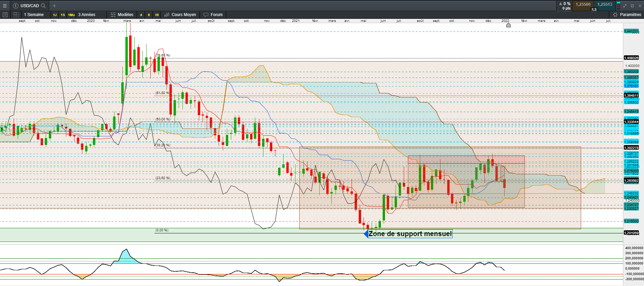Click the sell price 1,25500 button
Screen dimensions: 644x286
tap(583, 4)
